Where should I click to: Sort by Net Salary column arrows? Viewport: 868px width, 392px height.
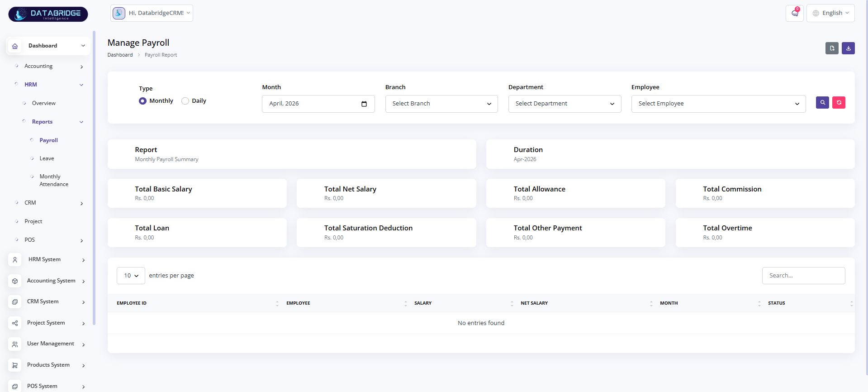[651, 303]
